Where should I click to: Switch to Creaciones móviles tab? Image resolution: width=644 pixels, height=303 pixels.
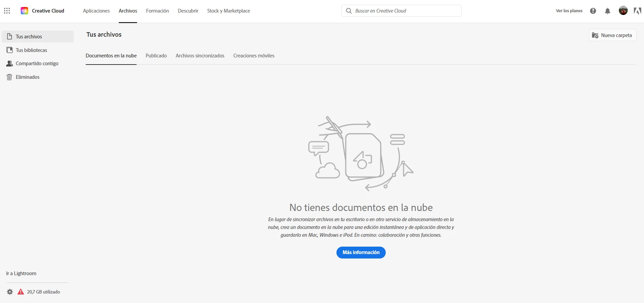[x=254, y=56]
